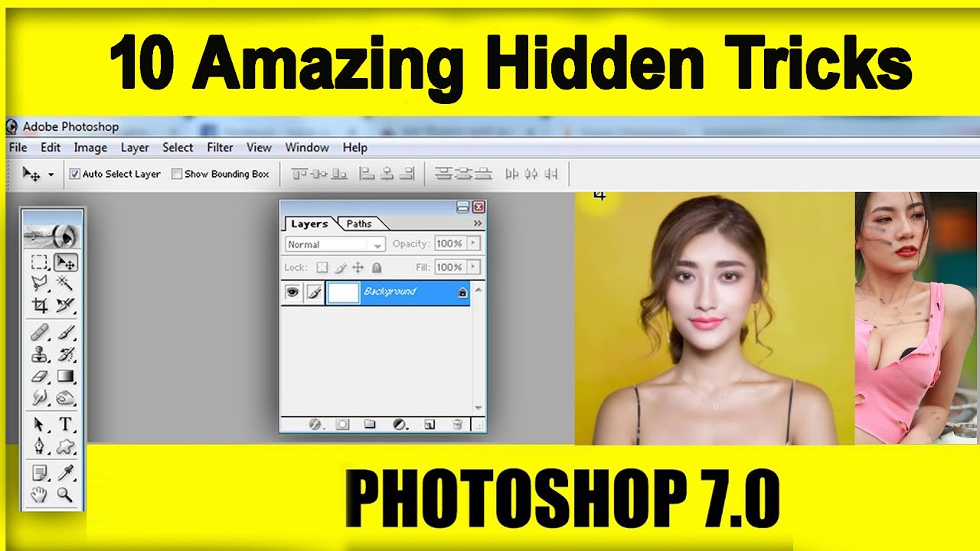
Task: Toggle lock all padlock icon
Action: (x=376, y=268)
